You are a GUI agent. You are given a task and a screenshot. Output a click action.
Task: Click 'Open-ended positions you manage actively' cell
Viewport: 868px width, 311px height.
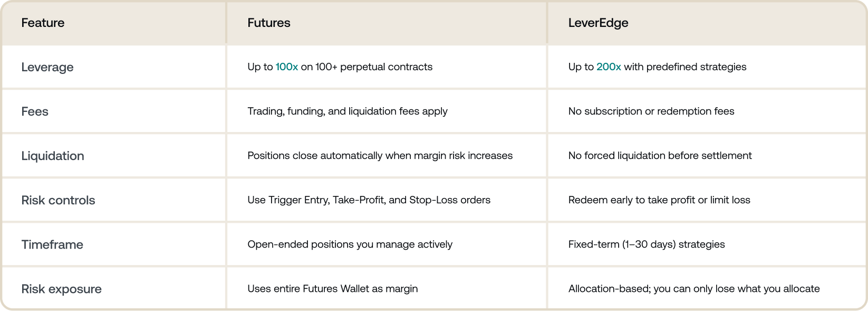tap(350, 244)
